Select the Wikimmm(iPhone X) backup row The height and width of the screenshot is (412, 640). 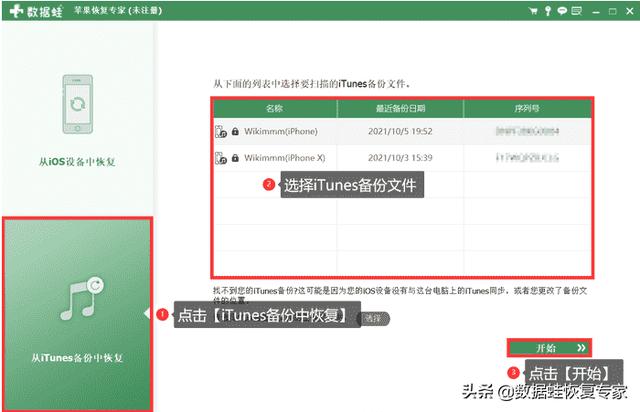(x=402, y=158)
